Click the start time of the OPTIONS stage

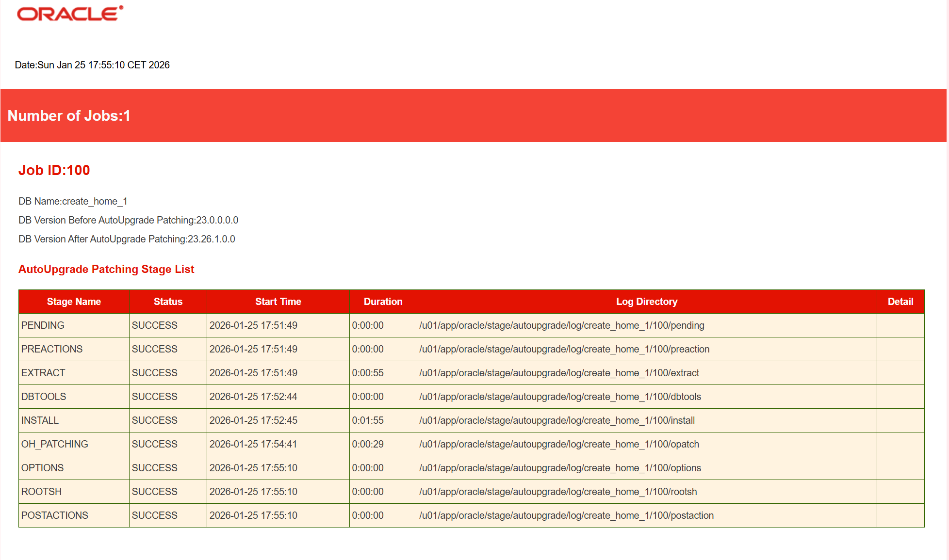[x=253, y=468]
